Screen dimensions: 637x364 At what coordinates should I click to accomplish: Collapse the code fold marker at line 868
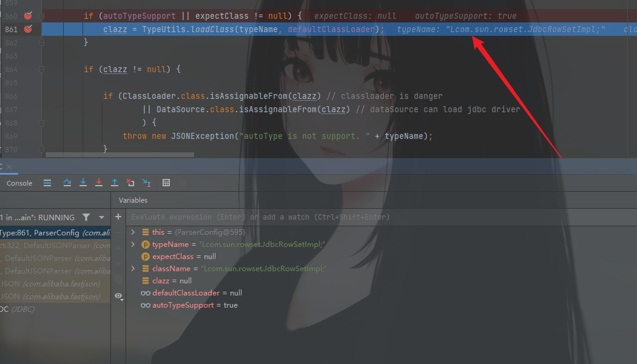click(41, 123)
